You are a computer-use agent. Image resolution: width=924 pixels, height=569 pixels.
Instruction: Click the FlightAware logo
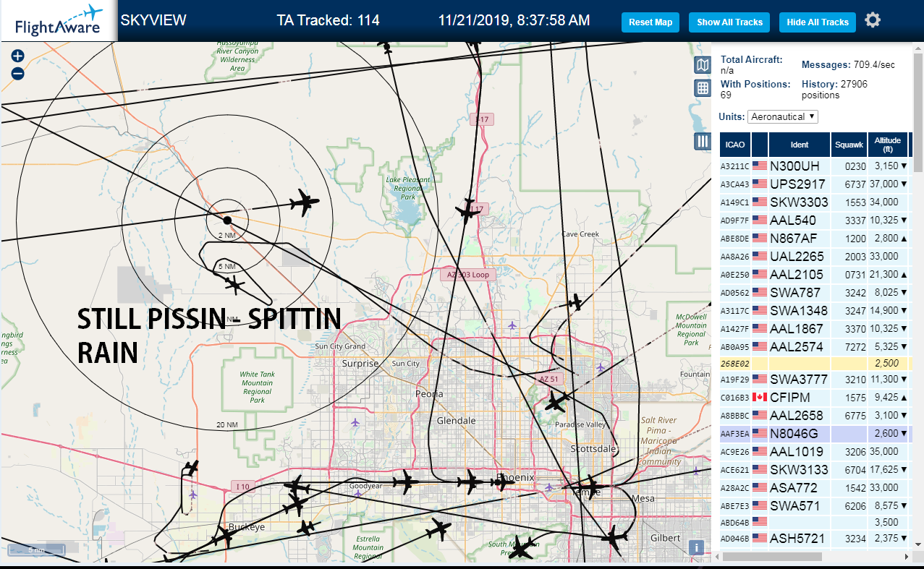point(58,21)
